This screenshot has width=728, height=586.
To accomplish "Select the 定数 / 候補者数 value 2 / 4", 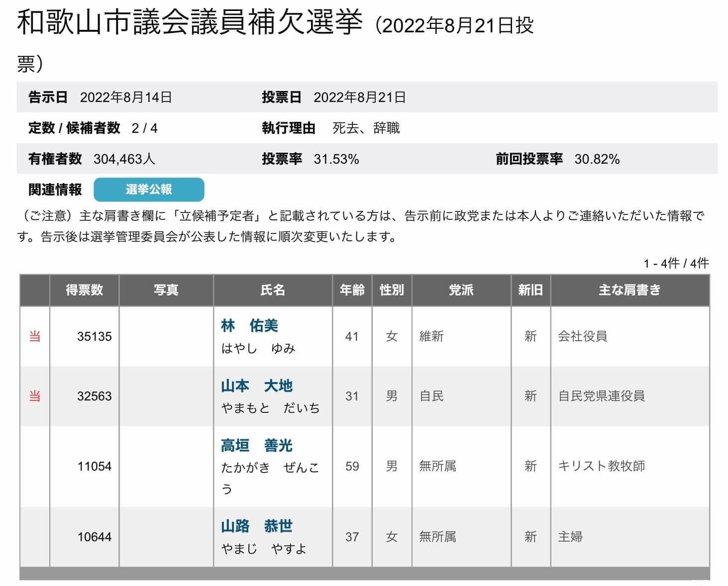I will [x=145, y=129].
